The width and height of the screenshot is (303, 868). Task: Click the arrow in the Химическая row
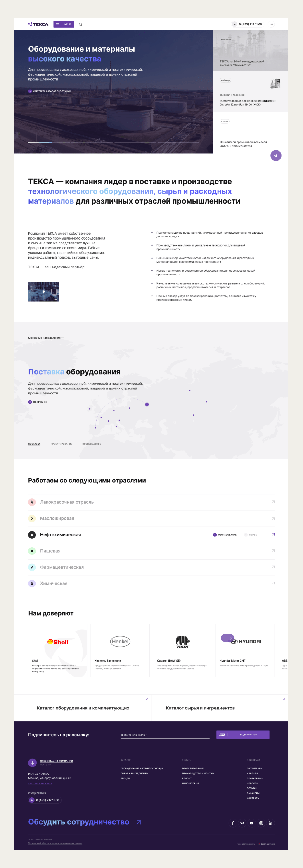tap(273, 583)
